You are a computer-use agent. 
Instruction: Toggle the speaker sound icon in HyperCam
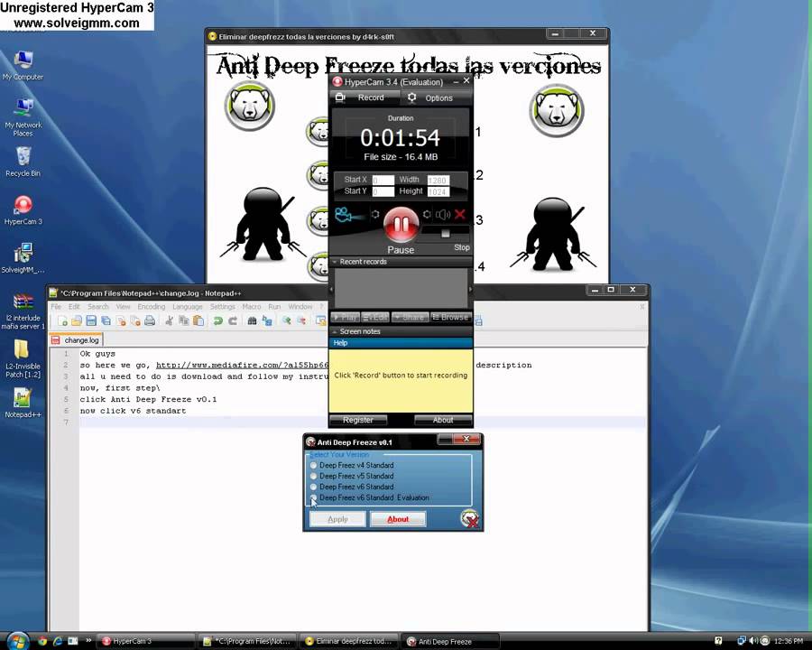[442, 215]
